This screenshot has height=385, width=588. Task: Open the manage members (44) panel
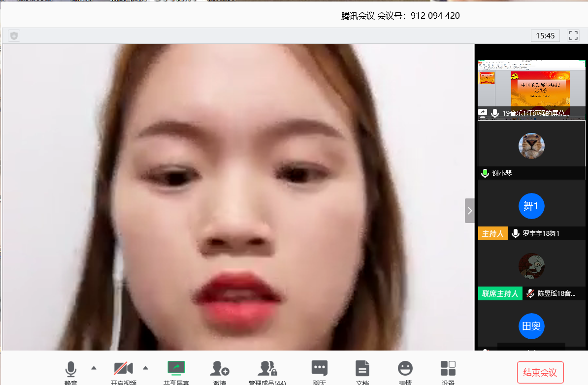point(267,369)
